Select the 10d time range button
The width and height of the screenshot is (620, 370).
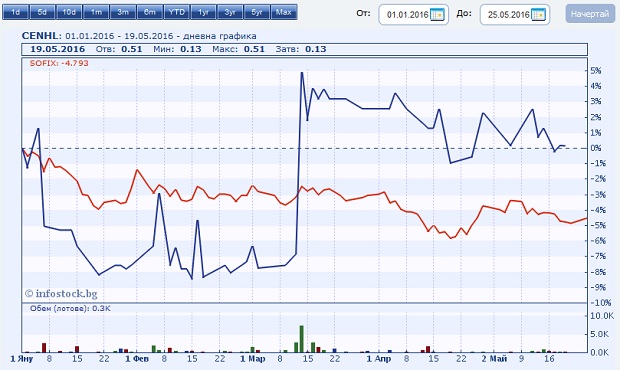pyautogui.click(x=69, y=12)
